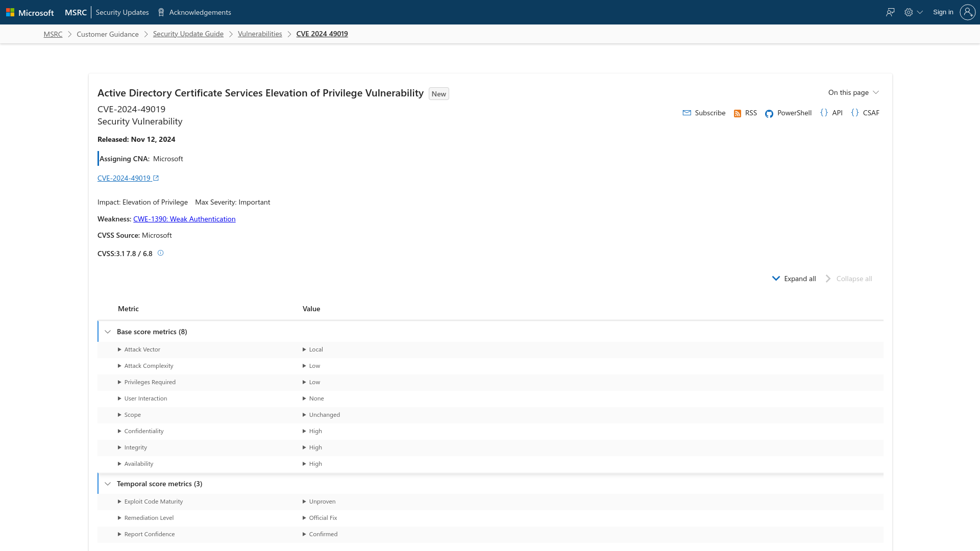Image resolution: width=980 pixels, height=551 pixels.
Task: Click the High value for Confidentiality
Action: click(x=315, y=431)
